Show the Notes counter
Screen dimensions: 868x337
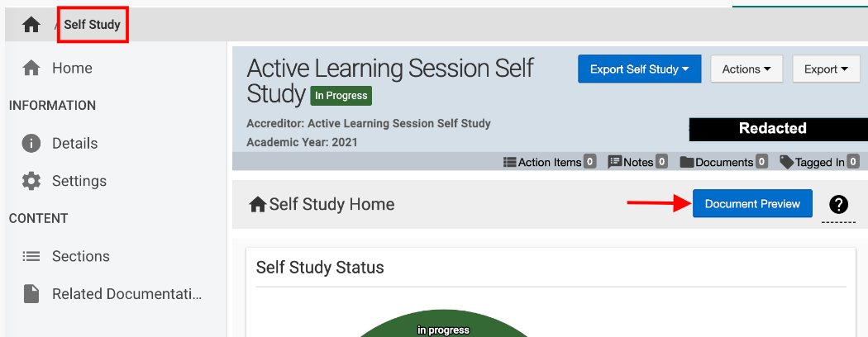pyautogui.click(x=638, y=162)
